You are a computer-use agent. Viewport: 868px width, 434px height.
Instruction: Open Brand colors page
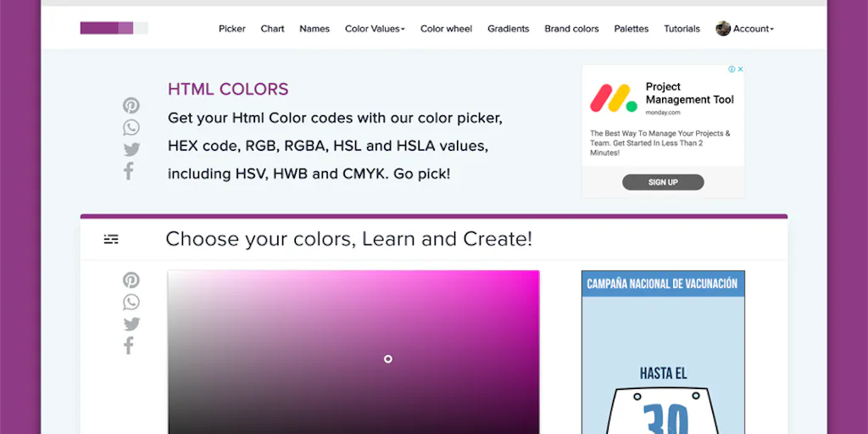(x=571, y=29)
